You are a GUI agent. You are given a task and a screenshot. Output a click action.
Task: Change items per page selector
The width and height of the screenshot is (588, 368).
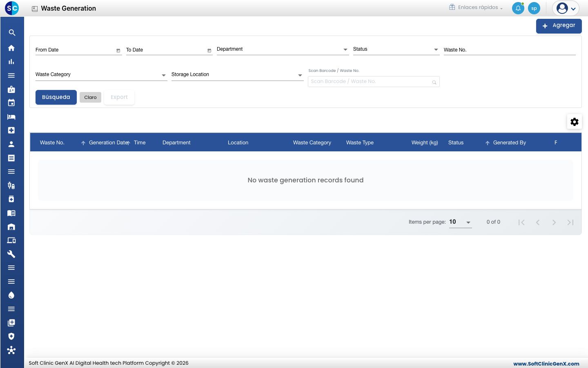[x=460, y=222]
